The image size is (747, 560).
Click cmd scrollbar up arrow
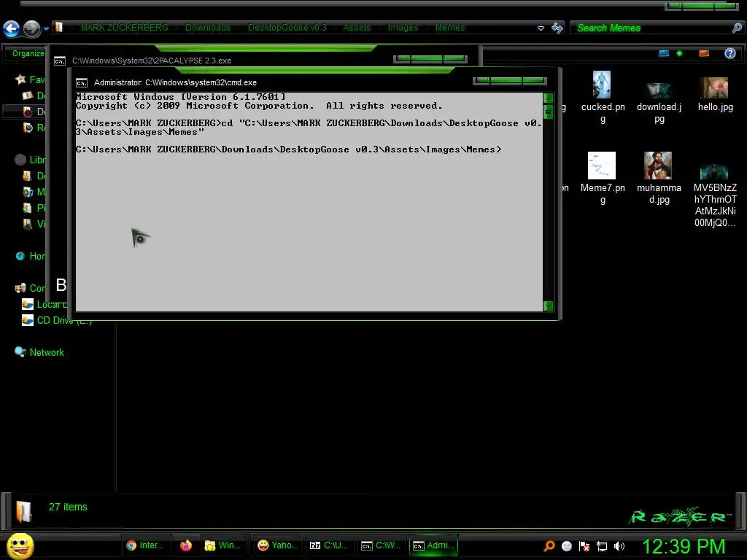click(549, 98)
